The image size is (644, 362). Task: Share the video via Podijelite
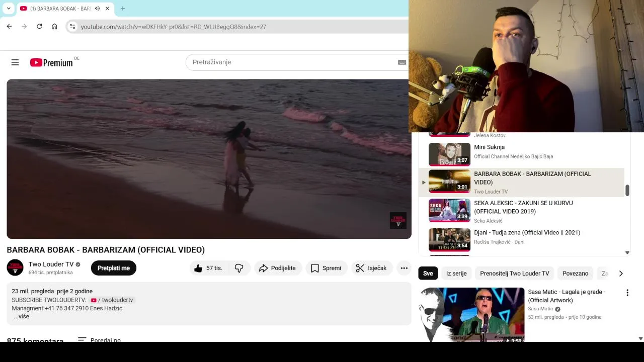[x=278, y=268]
